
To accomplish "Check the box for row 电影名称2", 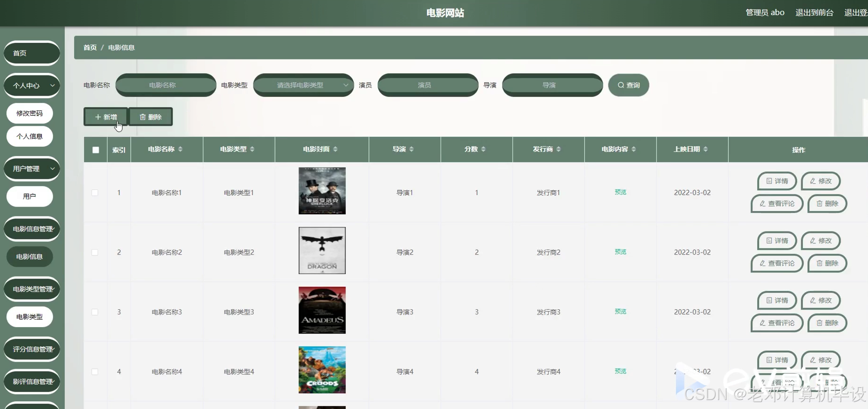I will 95,253.
